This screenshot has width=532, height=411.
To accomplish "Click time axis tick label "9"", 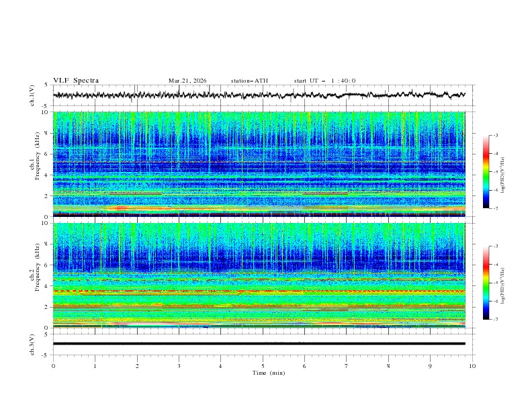I will click(430, 366).
